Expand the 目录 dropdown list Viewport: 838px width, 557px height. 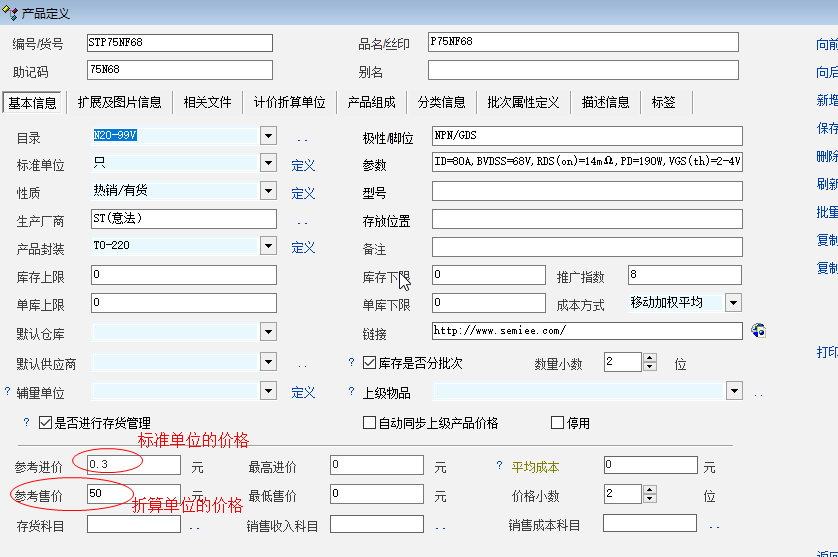(268, 135)
